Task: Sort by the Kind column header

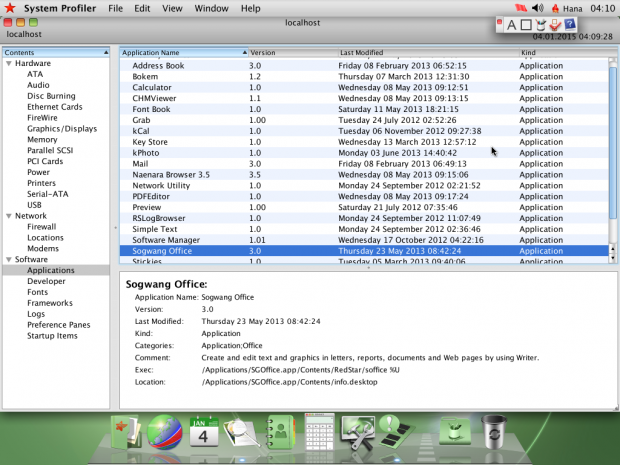Action: tap(568, 53)
